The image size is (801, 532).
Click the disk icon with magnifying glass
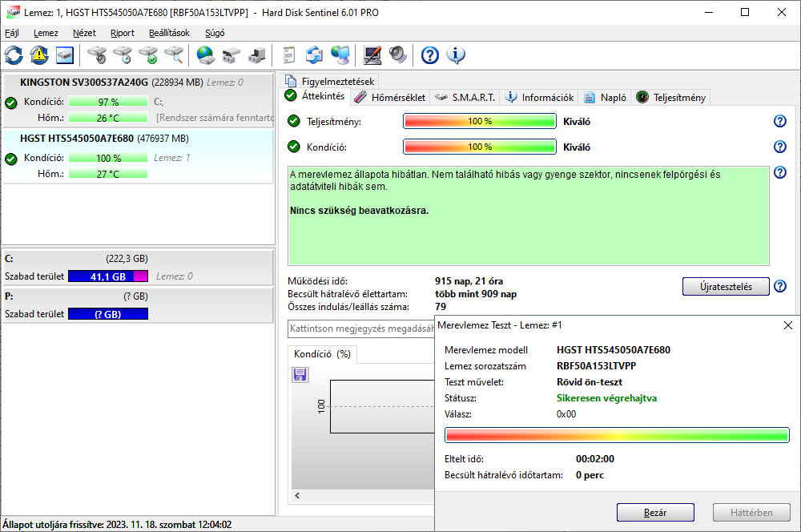[174, 55]
